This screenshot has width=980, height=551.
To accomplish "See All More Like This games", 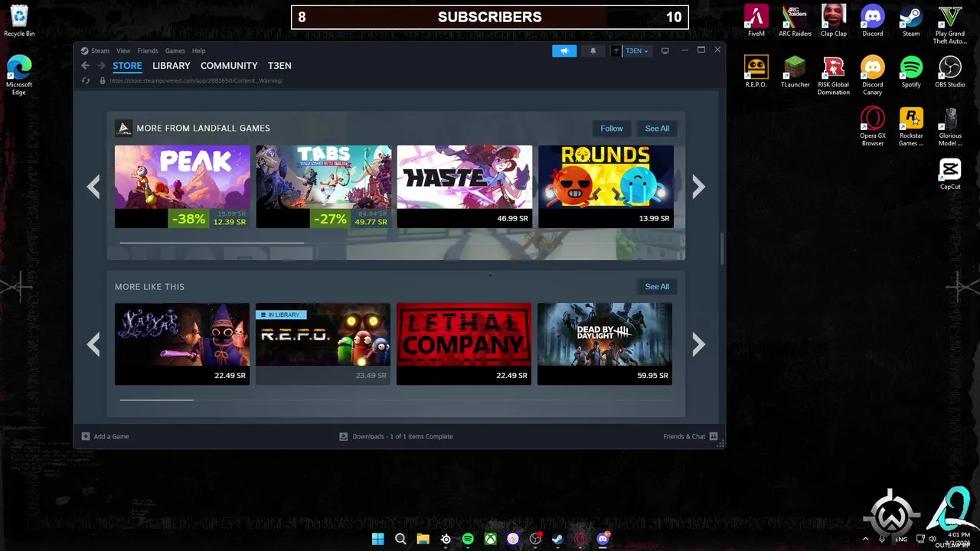I will (x=657, y=286).
